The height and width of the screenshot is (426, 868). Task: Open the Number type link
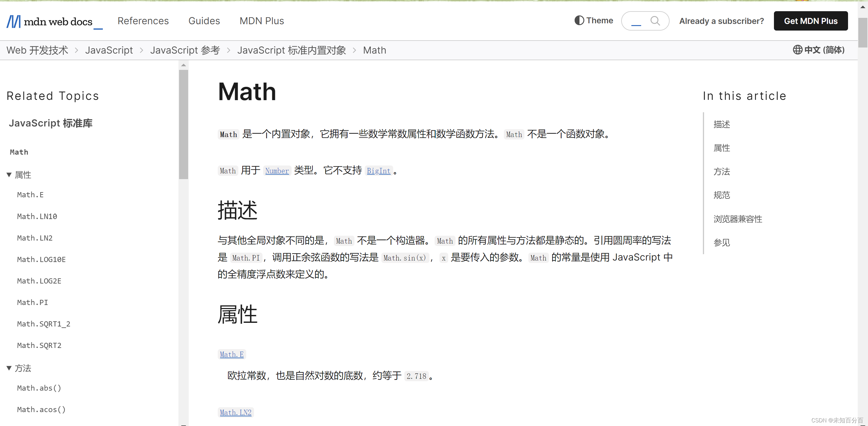[277, 171]
